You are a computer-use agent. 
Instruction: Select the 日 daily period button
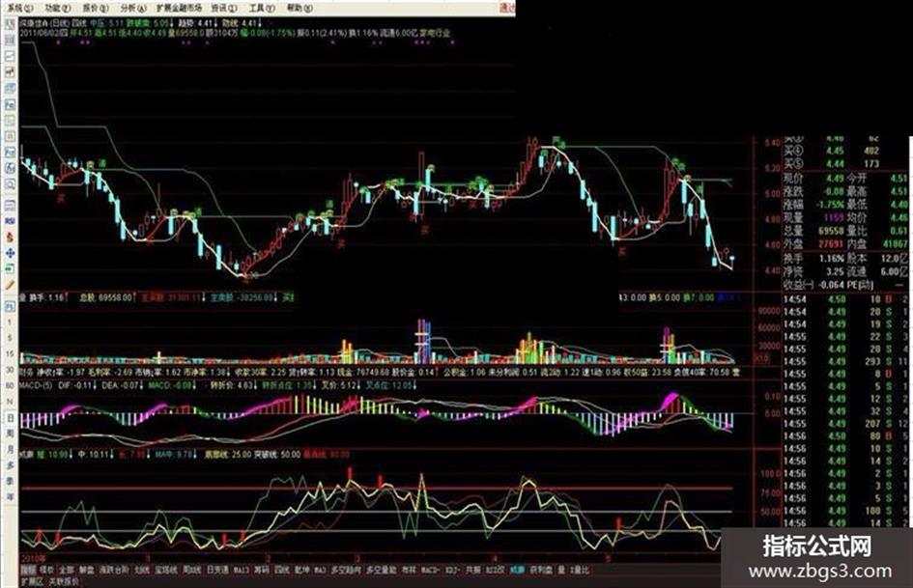(x=10, y=418)
